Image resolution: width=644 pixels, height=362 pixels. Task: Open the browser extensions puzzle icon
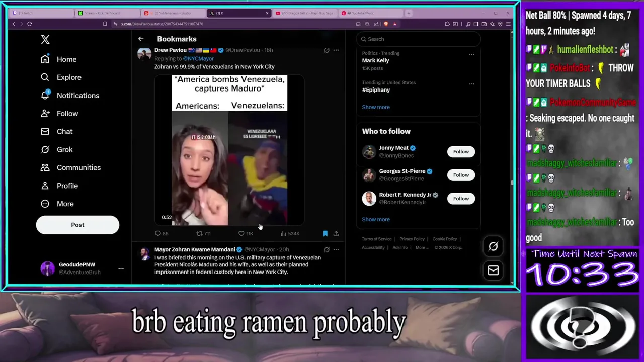click(447, 24)
